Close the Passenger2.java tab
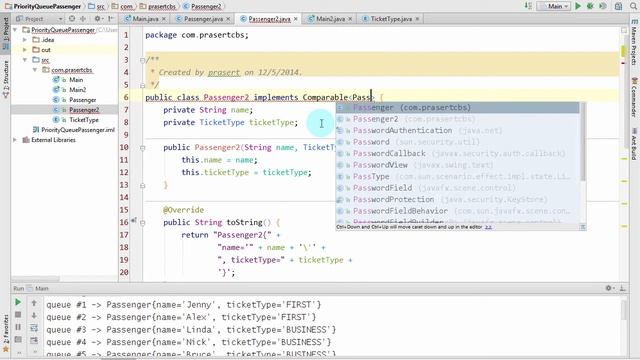This screenshot has height=360, width=640. pos(296,19)
